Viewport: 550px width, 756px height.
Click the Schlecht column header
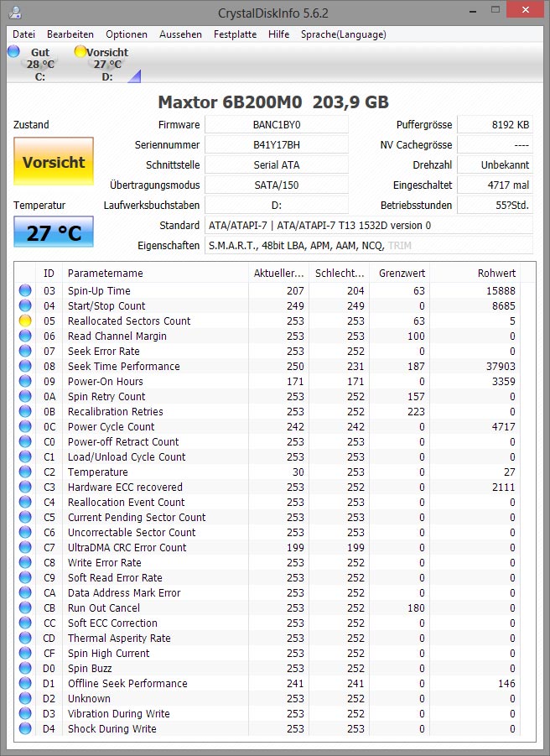click(339, 273)
